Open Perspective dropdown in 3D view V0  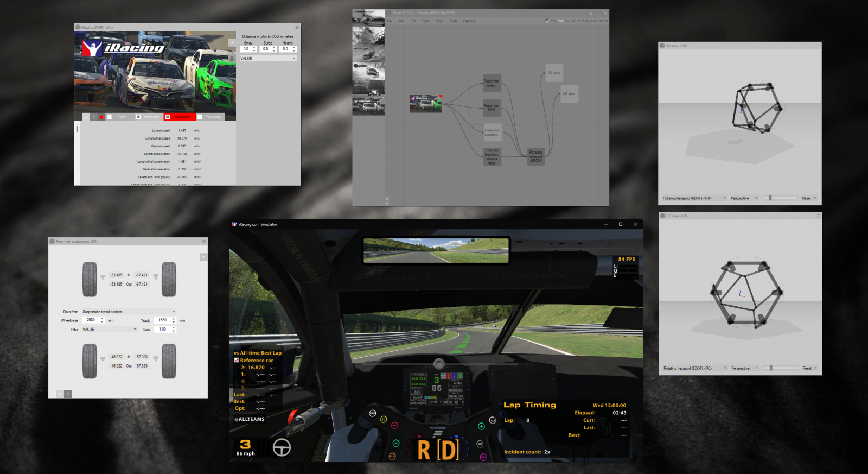coord(744,198)
